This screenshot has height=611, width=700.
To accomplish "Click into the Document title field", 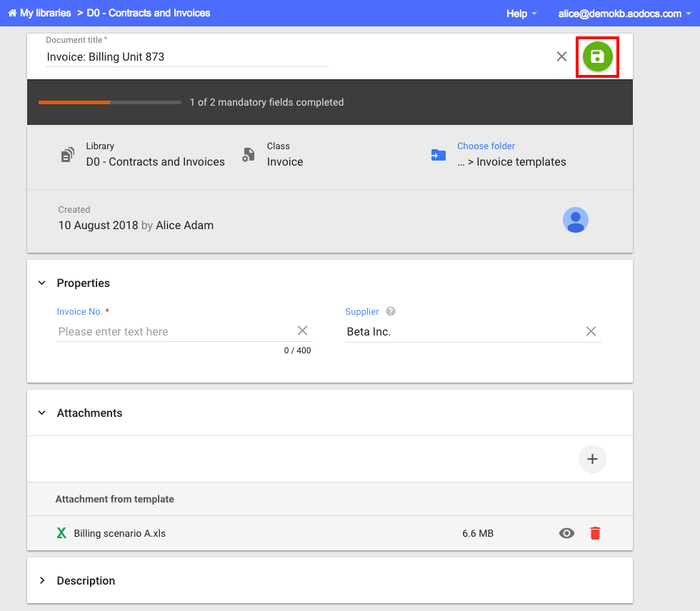I will point(186,56).
